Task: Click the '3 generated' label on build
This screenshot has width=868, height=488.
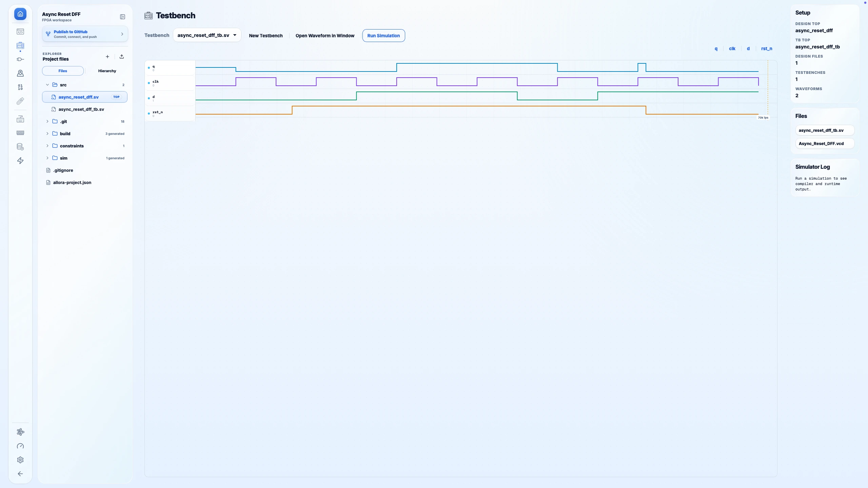Action: 115,134
